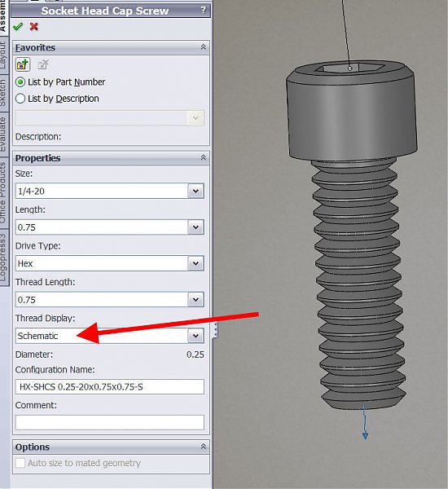
Task: Click the Comment text field
Action: (110, 422)
